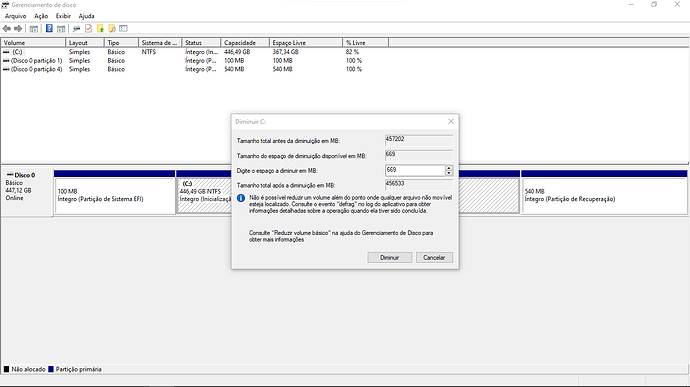Click the folder with magnifier icon
The image size is (690, 387).
pos(112,29)
